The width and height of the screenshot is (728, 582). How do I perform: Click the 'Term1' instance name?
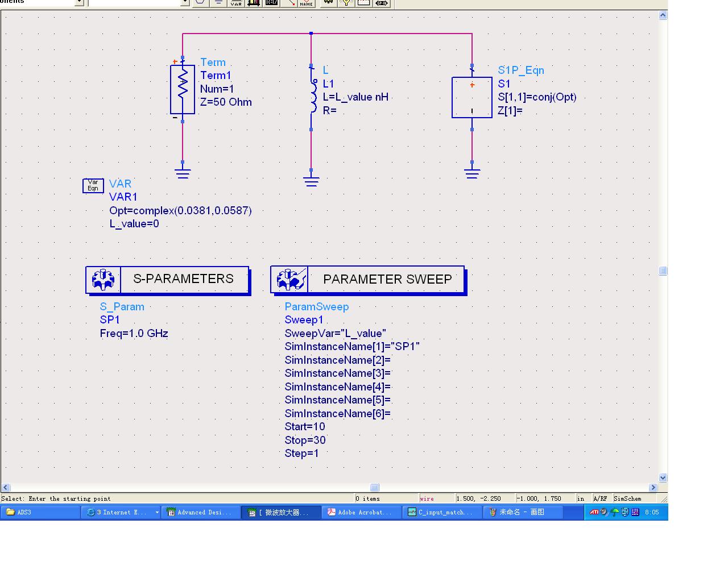216,76
